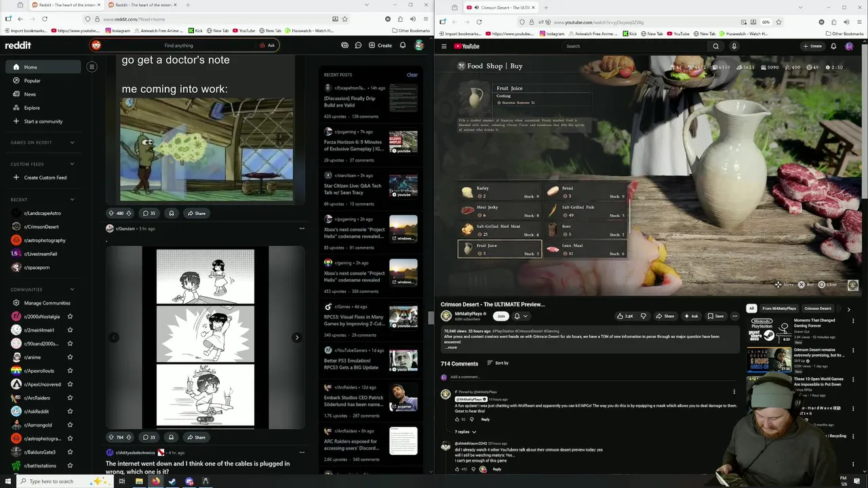Collapse Recent section in Reddit sidebar
Image resolution: width=868 pixels, height=488 pixels.
tap(72, 199)
